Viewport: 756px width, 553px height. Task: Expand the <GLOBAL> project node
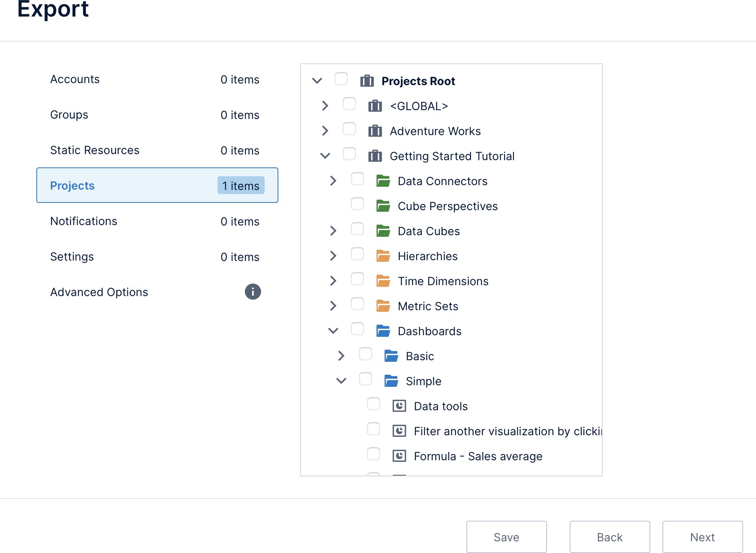point(325,106)
